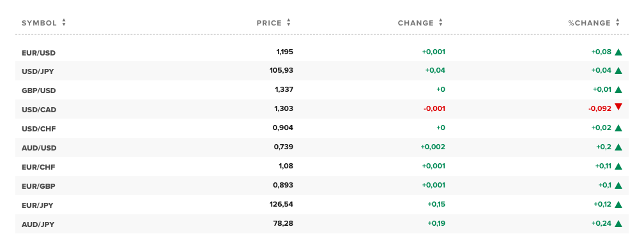Click the green up triangle for AUD/JPY
Viewport: 644px width, 250px height.
[618, 224]
